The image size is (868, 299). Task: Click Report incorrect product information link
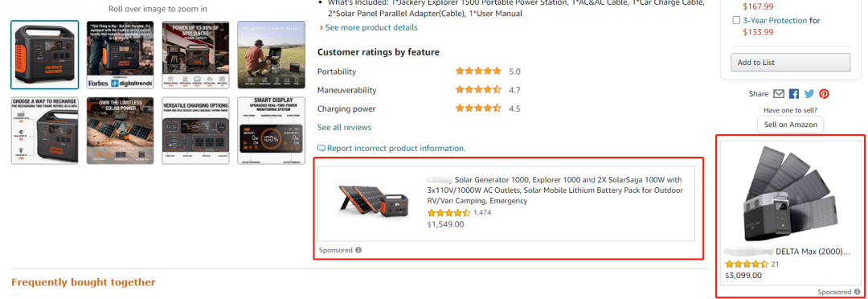click(396, 149)
